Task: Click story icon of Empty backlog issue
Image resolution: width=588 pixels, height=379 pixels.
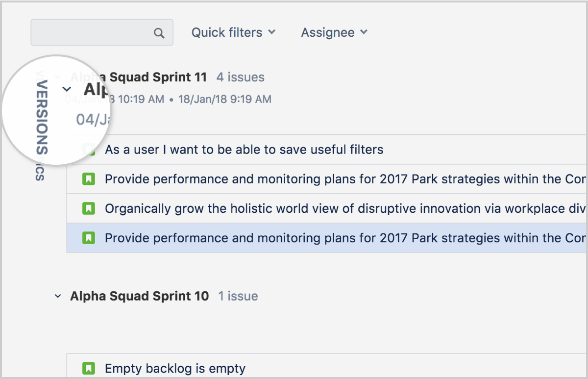Action: coord(88,368)
